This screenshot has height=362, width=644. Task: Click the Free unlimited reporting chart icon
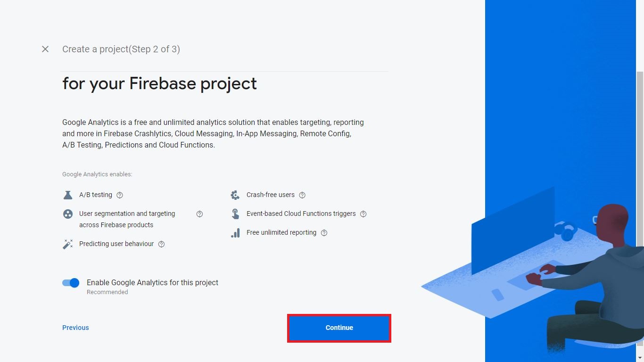pyautogui.click(x=235, y=233)
